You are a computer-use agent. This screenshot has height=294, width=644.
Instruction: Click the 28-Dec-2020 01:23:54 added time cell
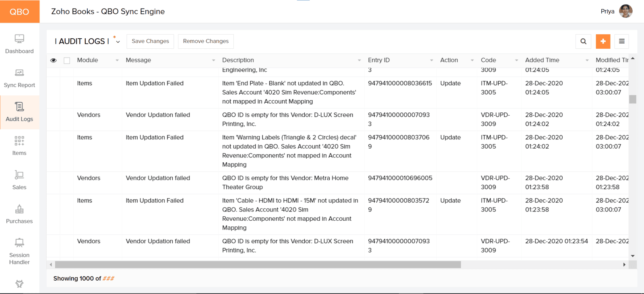[x=557, y=241]
